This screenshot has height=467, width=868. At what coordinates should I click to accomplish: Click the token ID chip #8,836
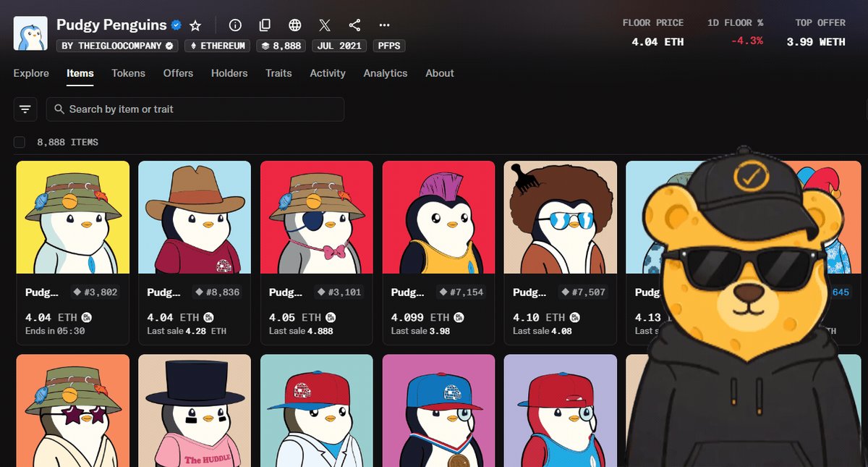217,293
